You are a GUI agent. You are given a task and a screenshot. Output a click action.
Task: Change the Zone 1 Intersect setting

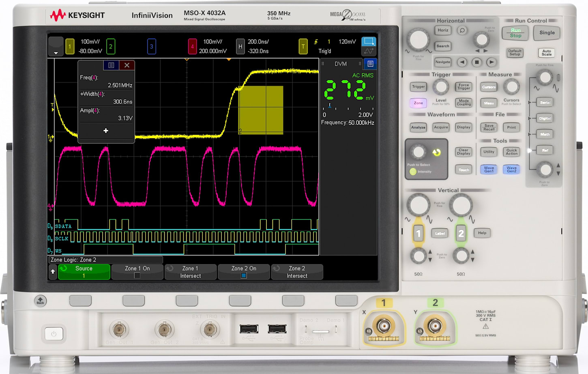tap(190, 272)
